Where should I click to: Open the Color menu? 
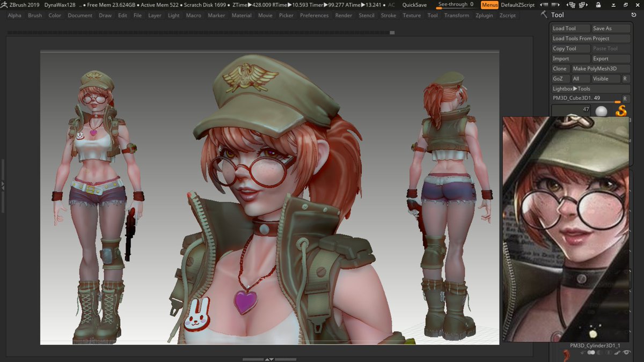pyautogui.click(x=55, y=16)
